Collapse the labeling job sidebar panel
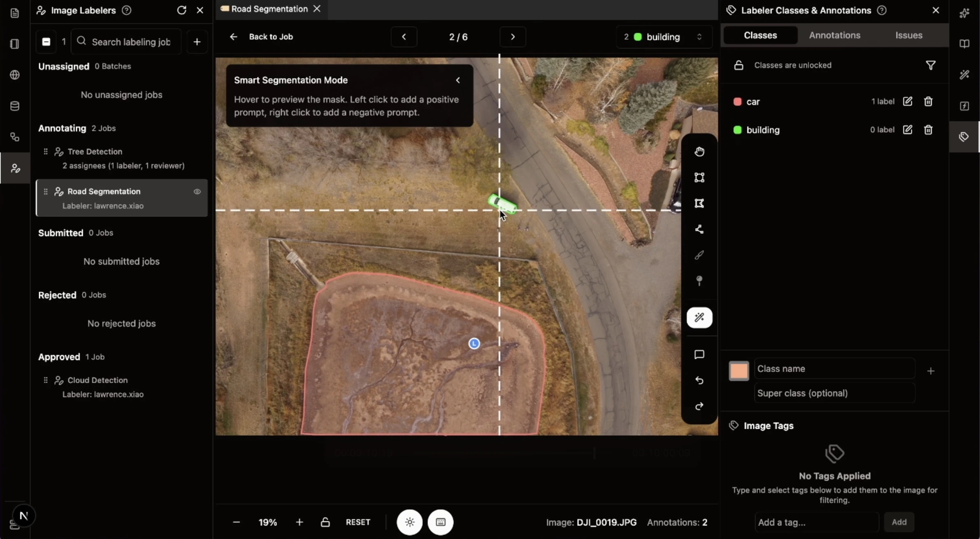980x539 pixels. [46, 41]
